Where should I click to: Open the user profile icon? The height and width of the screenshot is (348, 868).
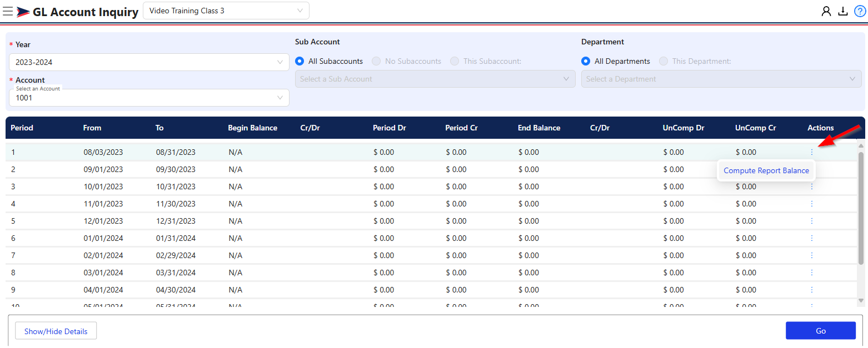(826, 11)
